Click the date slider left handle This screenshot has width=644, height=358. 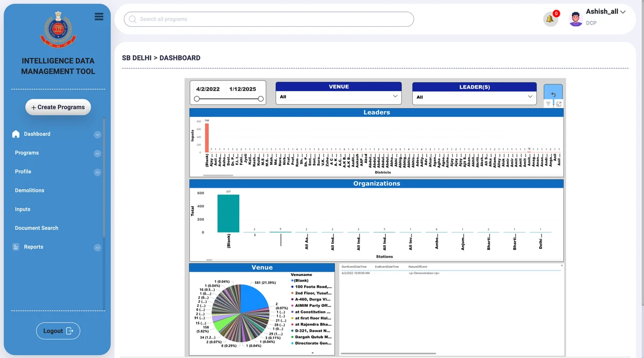coord(196,99)
